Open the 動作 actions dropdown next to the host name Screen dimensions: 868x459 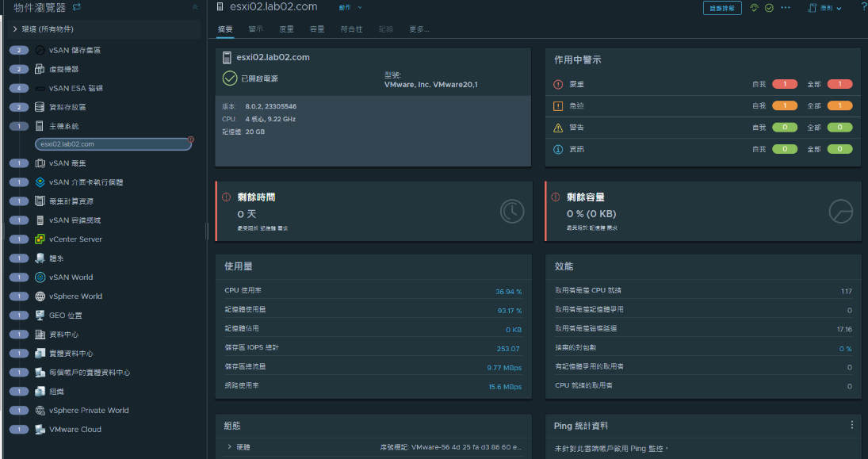[350, 8]
